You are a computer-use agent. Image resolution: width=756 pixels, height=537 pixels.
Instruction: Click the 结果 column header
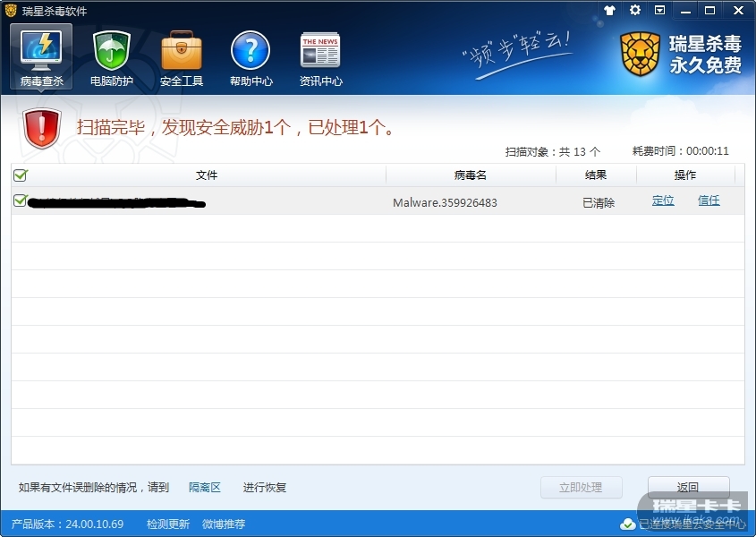(596, 175)
